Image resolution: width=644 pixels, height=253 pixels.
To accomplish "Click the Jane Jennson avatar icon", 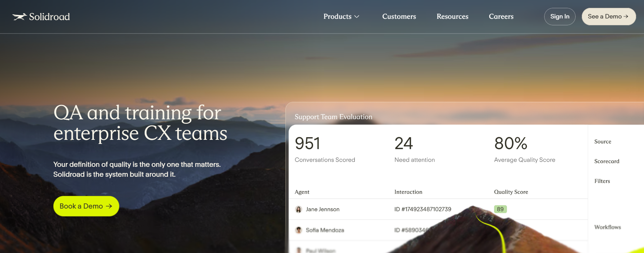I will [x=298, y=209].
